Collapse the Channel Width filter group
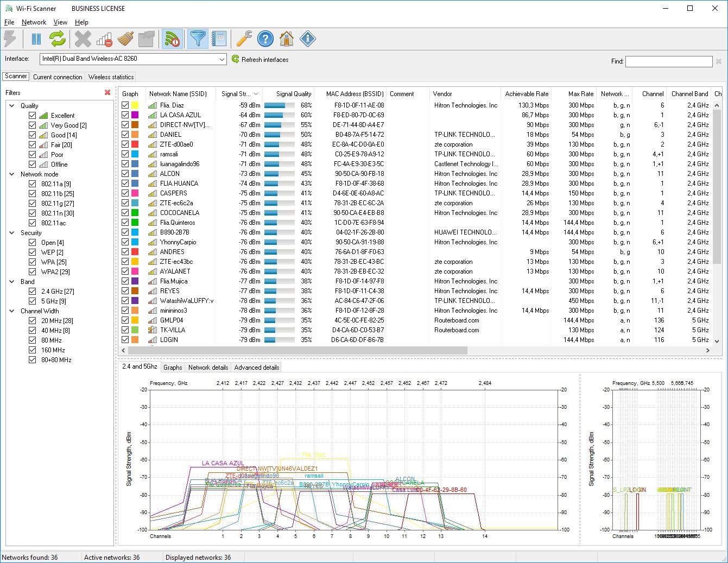The image size is (728, 563). (12, 311)
